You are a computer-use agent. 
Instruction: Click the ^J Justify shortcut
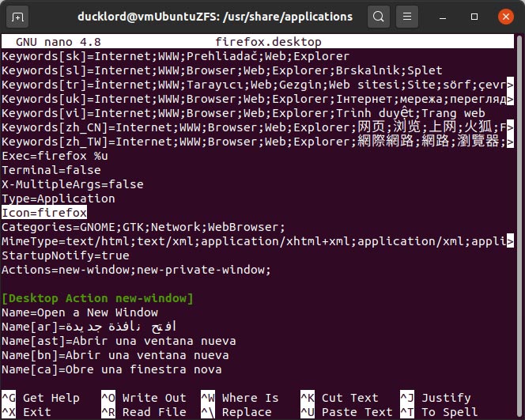436,398
